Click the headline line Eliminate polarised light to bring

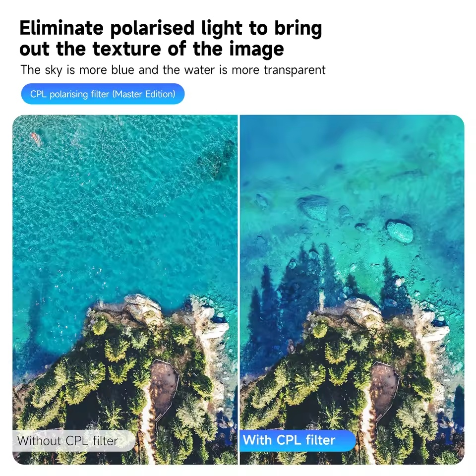click(x=171, y=28)
